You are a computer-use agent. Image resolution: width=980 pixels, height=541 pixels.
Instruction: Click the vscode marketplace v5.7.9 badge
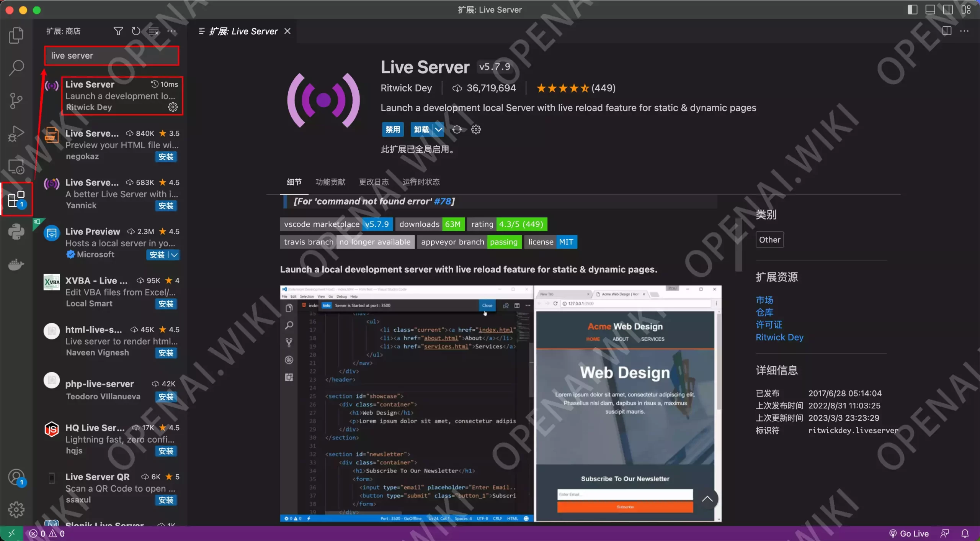tap(336, 224)
